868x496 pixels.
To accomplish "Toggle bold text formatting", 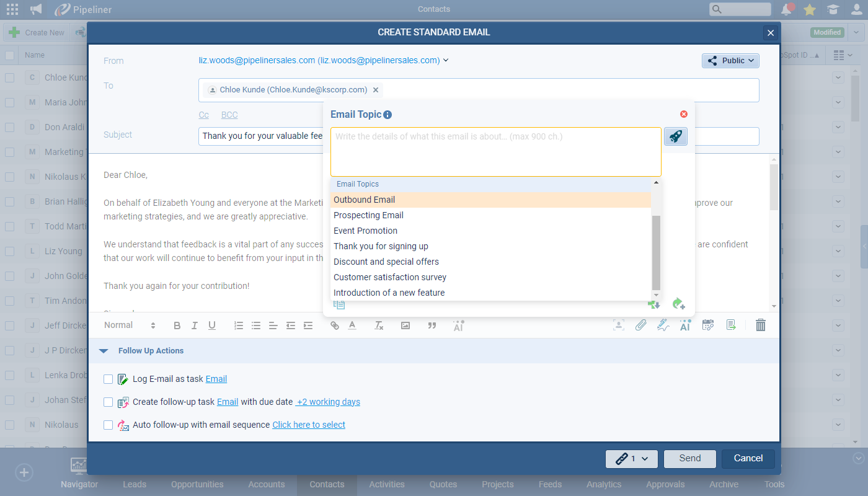I will (177, 325).
